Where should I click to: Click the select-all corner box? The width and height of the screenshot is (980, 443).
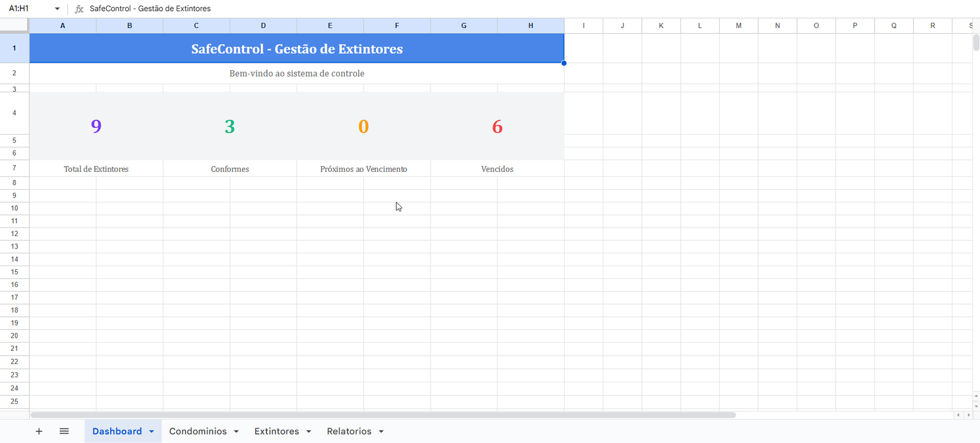[14, 25]
